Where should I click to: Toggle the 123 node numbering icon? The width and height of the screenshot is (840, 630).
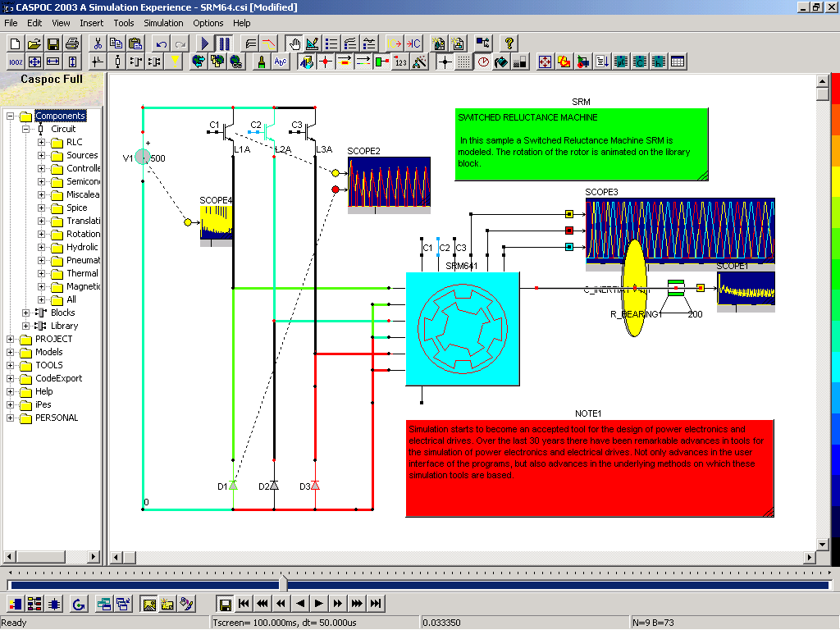point(400,62)
